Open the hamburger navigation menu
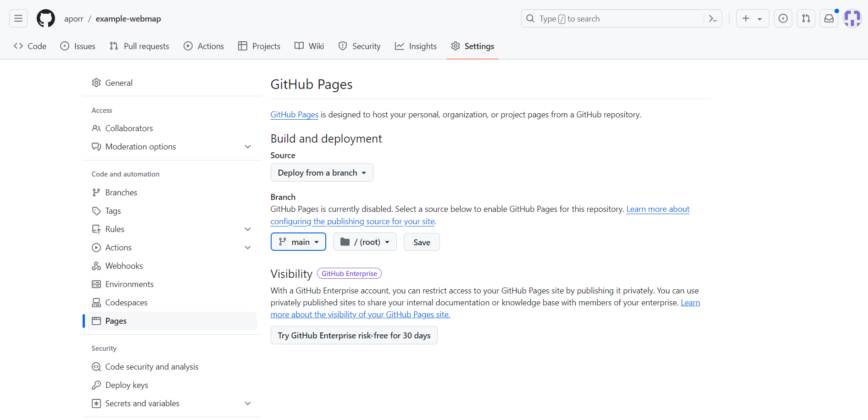This screenshot has width=868, height=420. click(x=18, y=18)
